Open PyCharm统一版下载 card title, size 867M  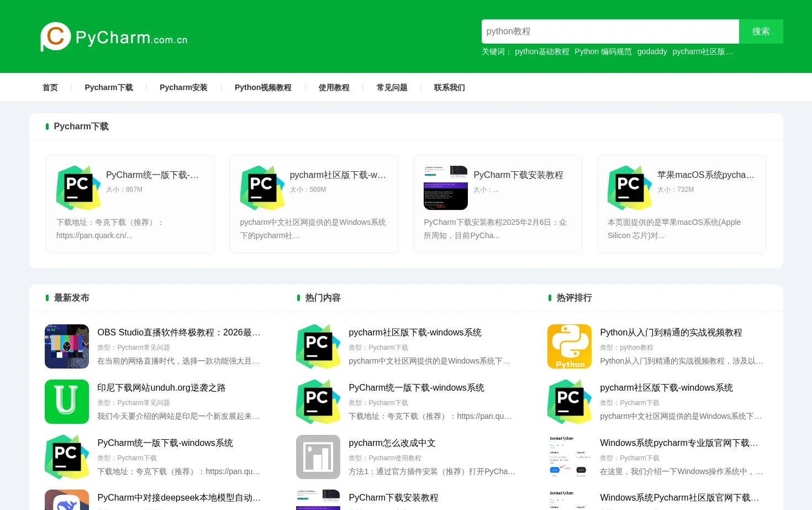click(152, 175)
